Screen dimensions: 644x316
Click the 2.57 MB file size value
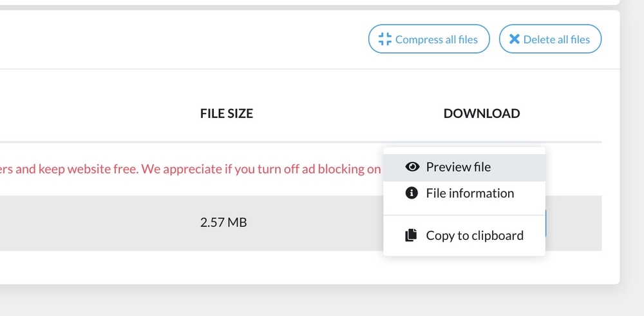pos(223,222)
